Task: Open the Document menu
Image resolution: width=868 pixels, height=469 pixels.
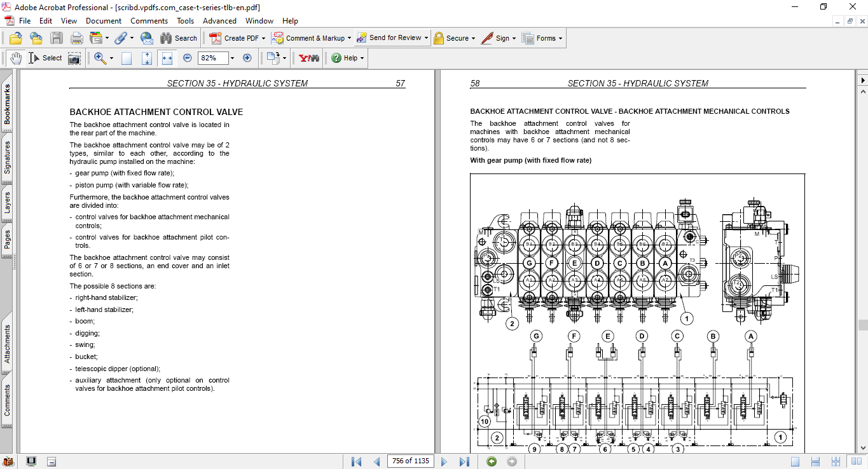Action: pyautogui.click(x=104, y=21)
